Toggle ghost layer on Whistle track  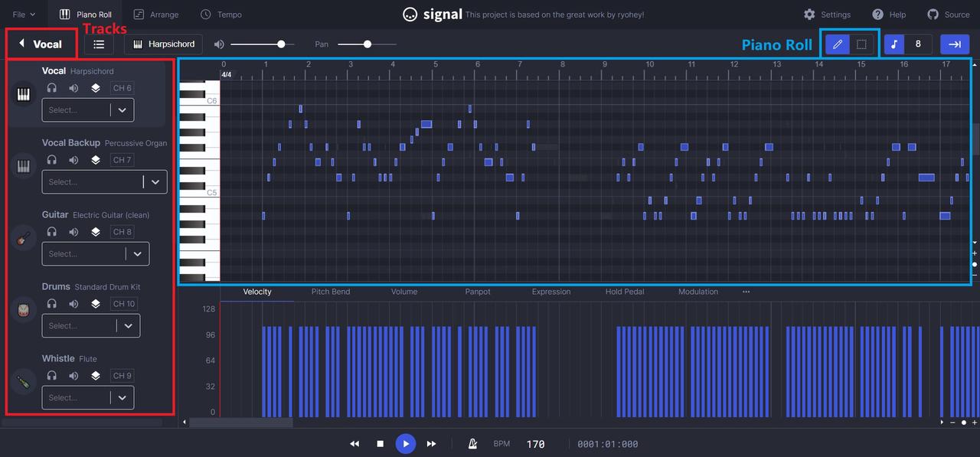pos(95,376)
